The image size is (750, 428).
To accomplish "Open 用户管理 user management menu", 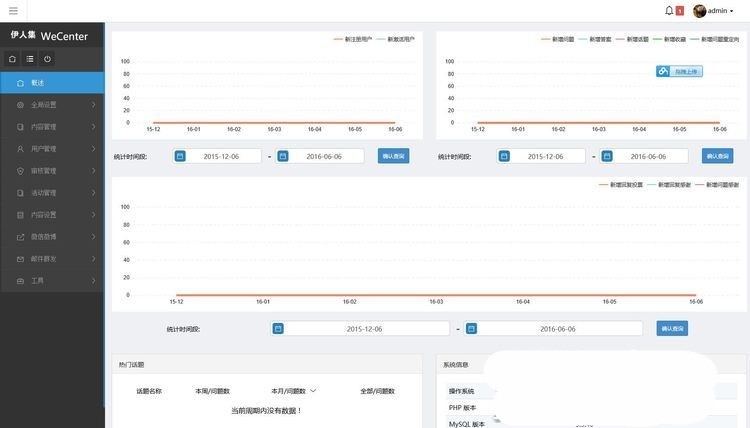I will (52, 149).
